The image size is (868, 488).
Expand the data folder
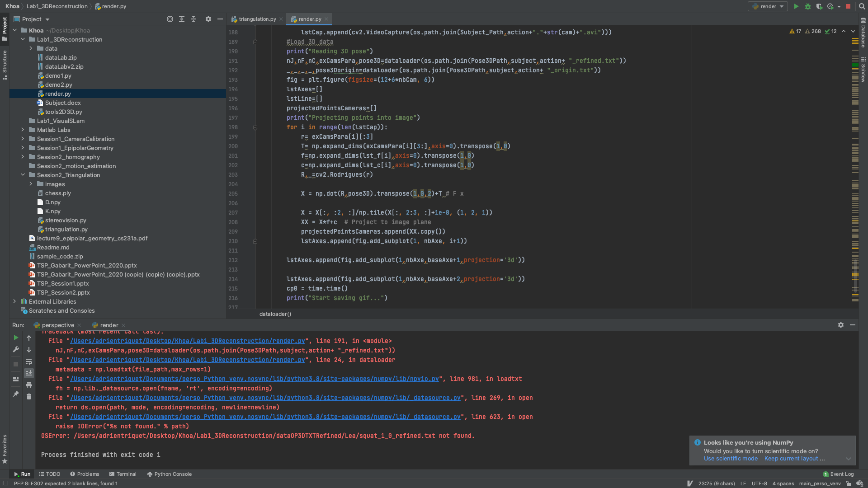31,48
